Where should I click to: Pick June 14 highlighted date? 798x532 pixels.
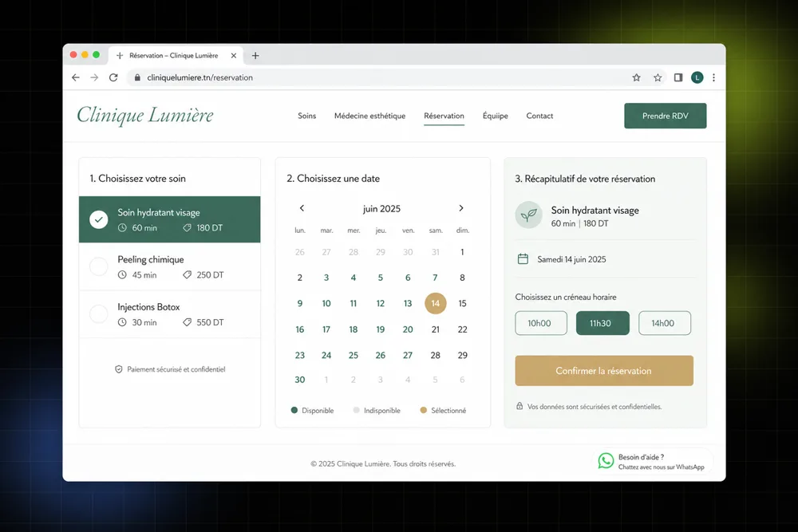point(435,303)
